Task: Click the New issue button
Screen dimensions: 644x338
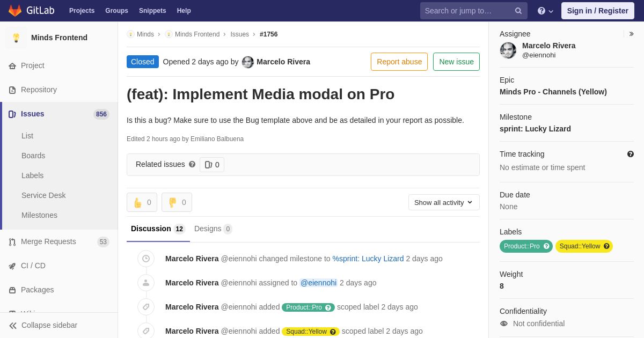Action: (x=456, y=62)
